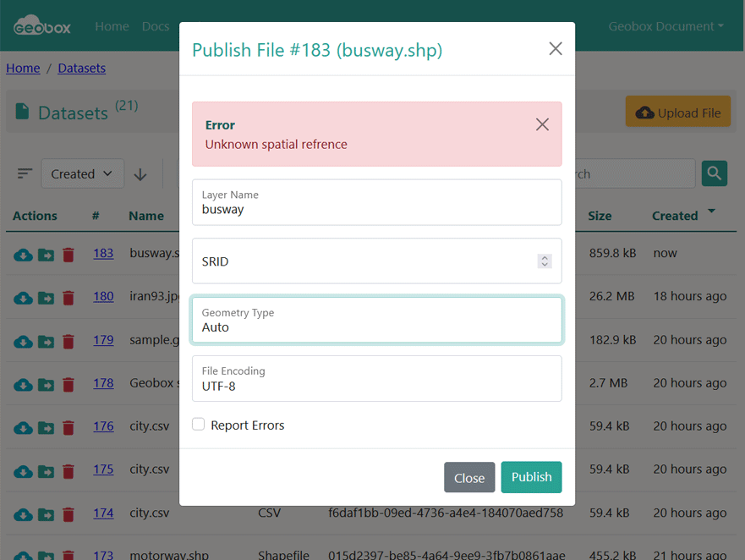Dismiss the error alert message
This screenshot has width=745, height=560.
click(x=542, y=125)
